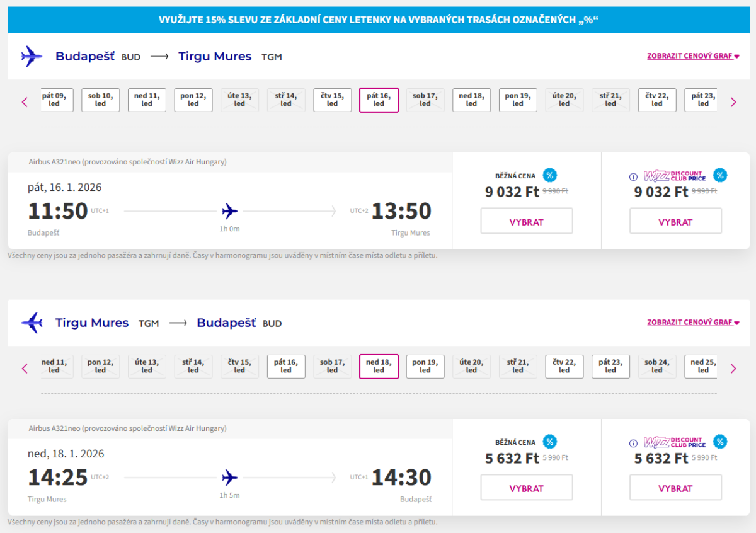Click the info icon beside return Wizz Discount Club price
756x533 pixels.
click(x=634, y=444)
